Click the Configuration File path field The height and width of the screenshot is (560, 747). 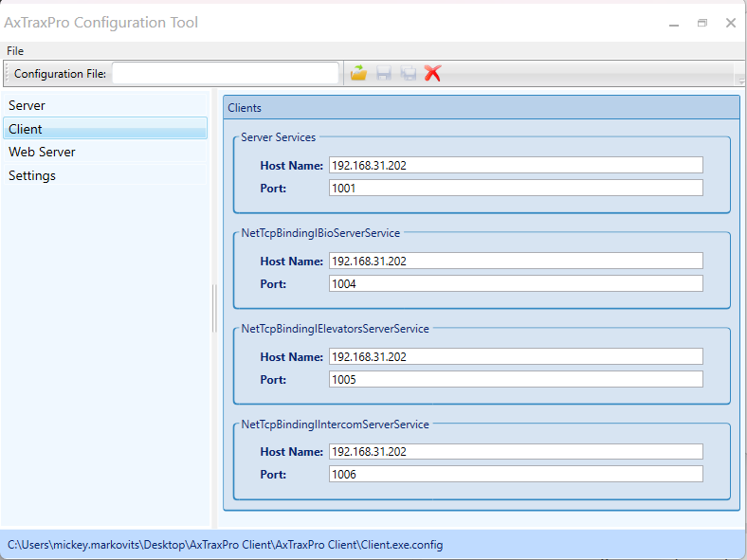pos(225,73)
